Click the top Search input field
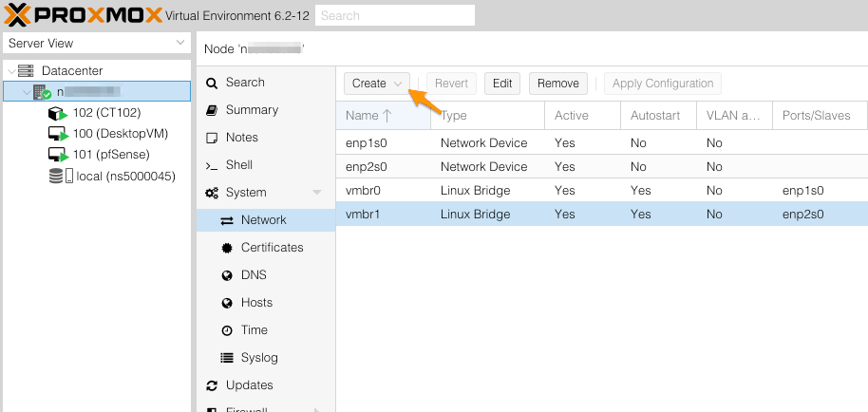Viewport: 868px width, 412px height. 394,15
